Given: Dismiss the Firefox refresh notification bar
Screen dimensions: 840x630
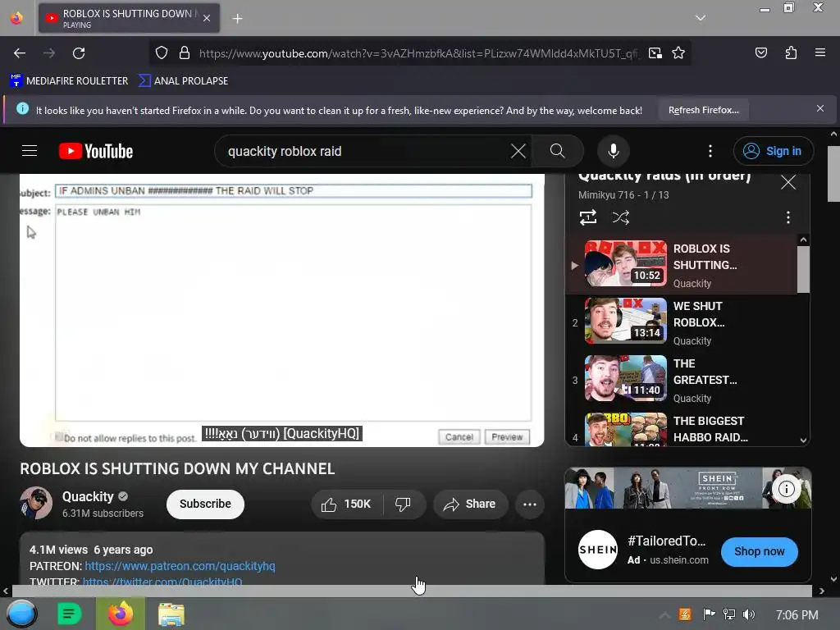Looking at the screenshot, I should click(x=819, y=109).
